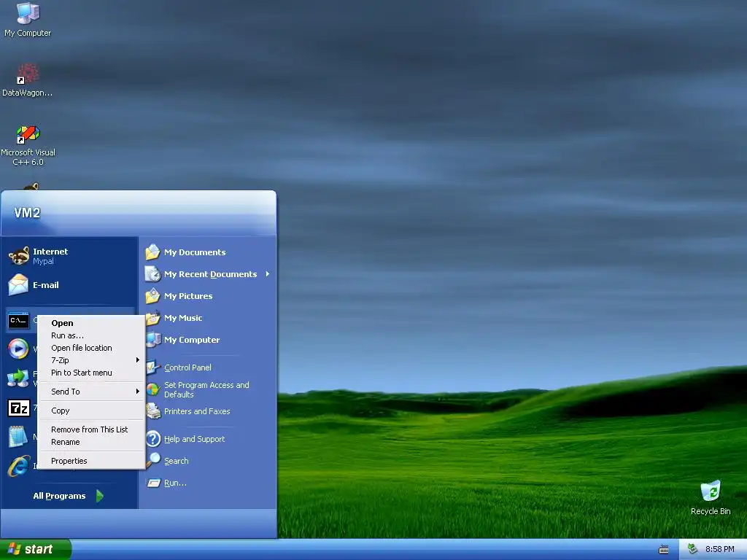Choose Open file location
This screenshot has height=560, width=747.
pos(91,348)
